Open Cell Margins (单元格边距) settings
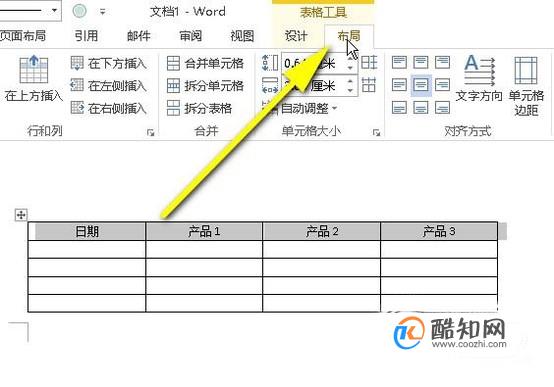This screenshot has height=387, width=554. pos(526,86)
